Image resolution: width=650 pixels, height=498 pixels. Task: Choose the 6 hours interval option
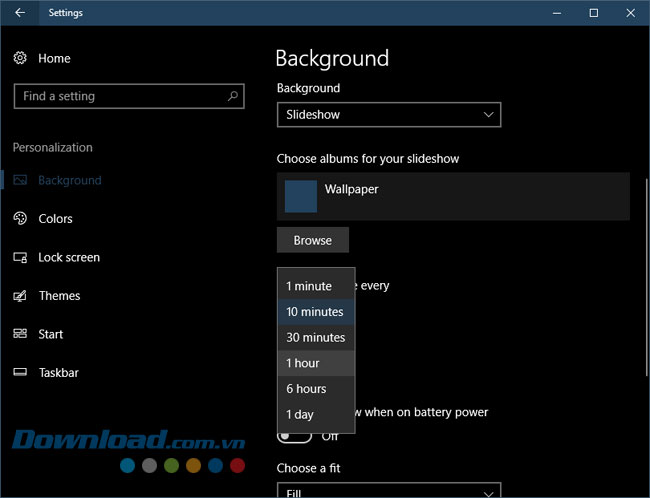[x=315, y=389]
